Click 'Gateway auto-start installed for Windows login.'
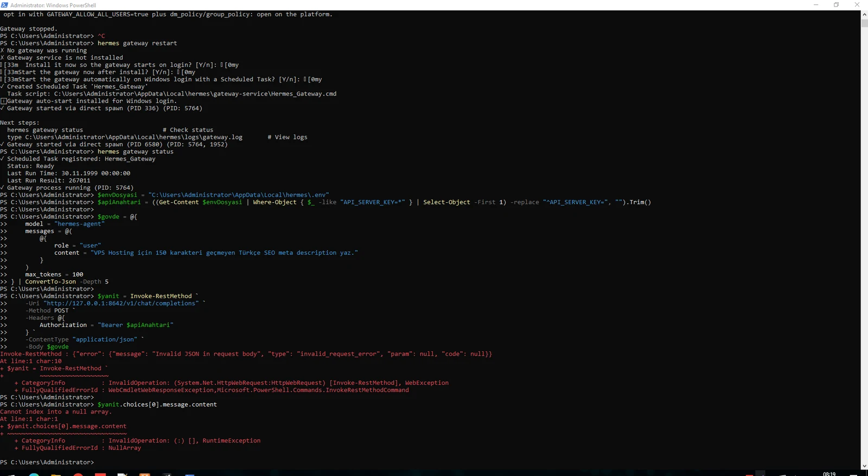This screenshot has width=868, height=476. [x=92, y=101]
